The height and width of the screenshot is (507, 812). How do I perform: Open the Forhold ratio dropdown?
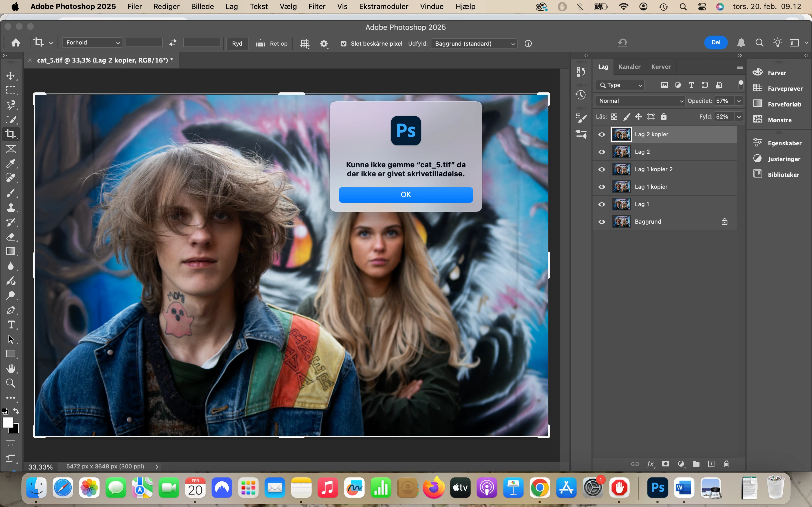92,43
